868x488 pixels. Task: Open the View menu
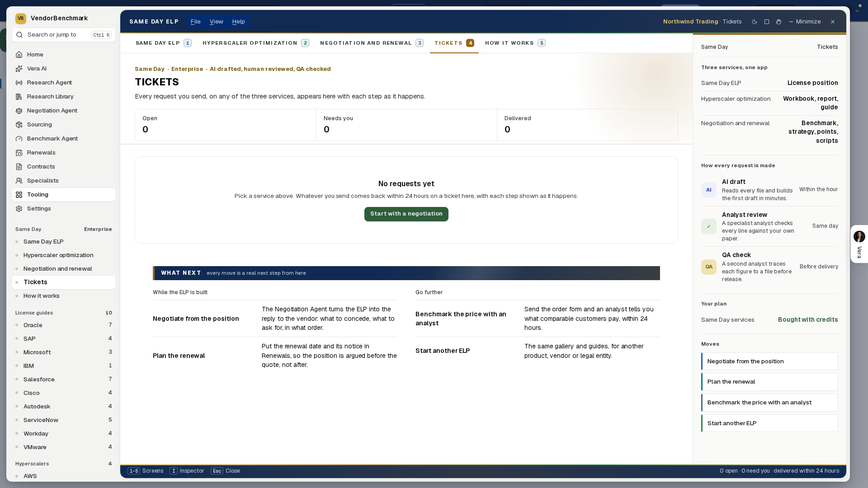(x=216, y=22)
